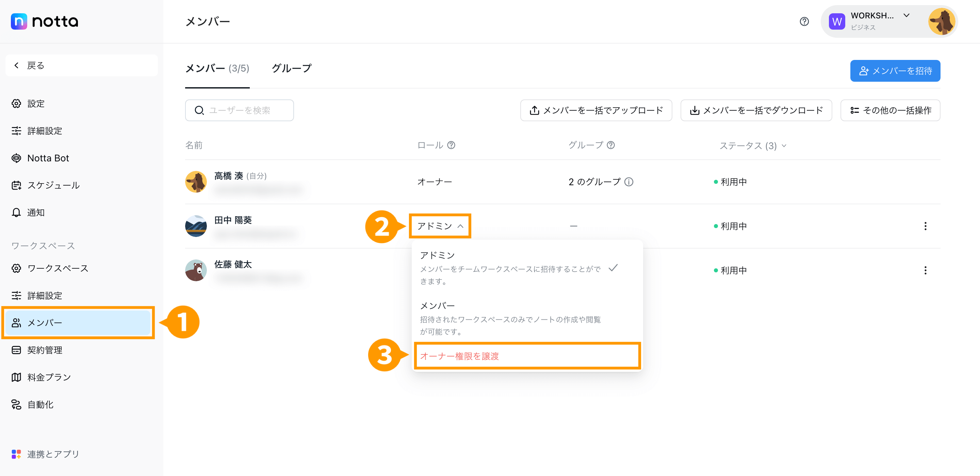Click the purple W workspace icon

pyautogui.click(x=837, y=22)
